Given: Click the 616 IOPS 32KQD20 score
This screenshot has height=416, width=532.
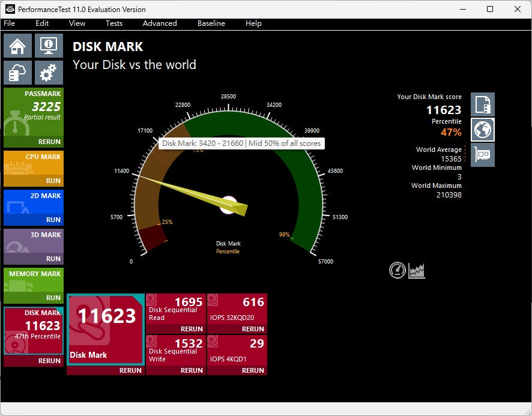Looking at the screenshot, I should [x=253, y=302].
